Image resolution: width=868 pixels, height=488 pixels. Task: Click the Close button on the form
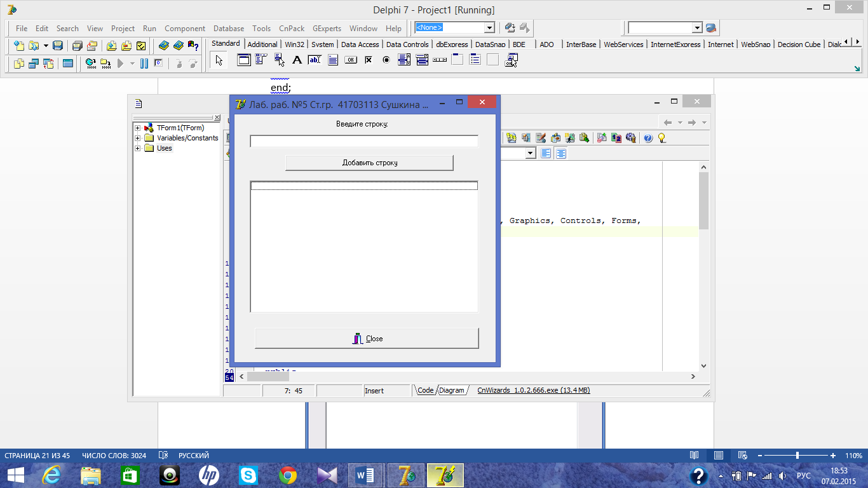point(367,339)
